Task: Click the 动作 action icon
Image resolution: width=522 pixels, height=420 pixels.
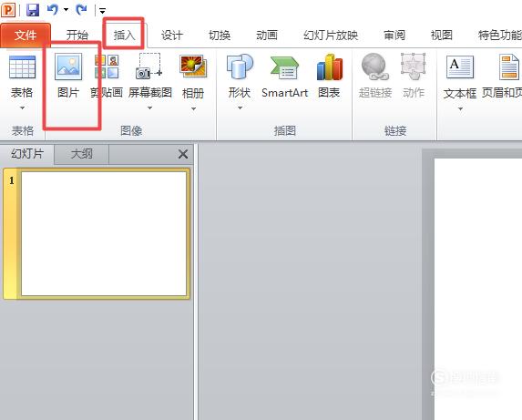Action: [x=414, y=67]
